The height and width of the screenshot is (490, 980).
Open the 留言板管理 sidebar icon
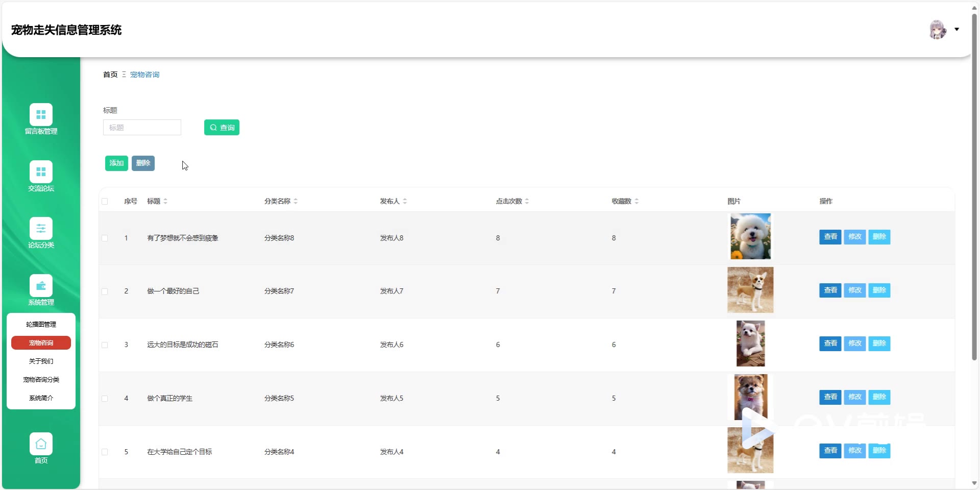point(41,115)
